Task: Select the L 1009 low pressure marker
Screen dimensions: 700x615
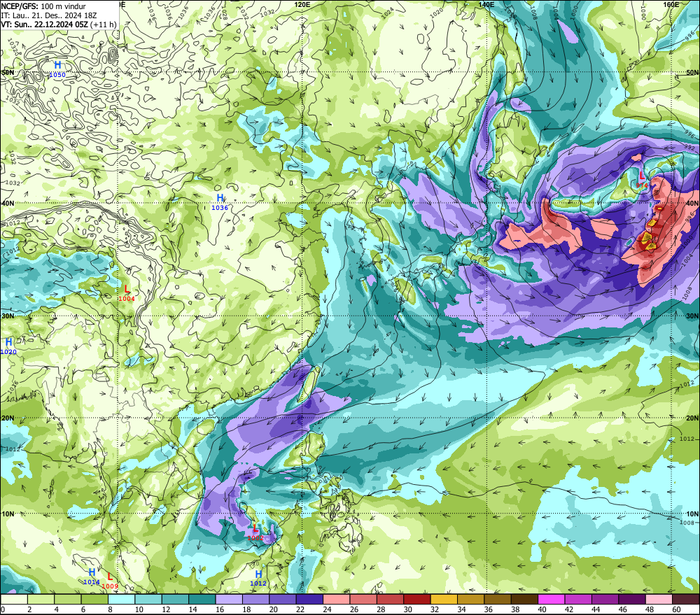Action: click(x=110, y=580)
